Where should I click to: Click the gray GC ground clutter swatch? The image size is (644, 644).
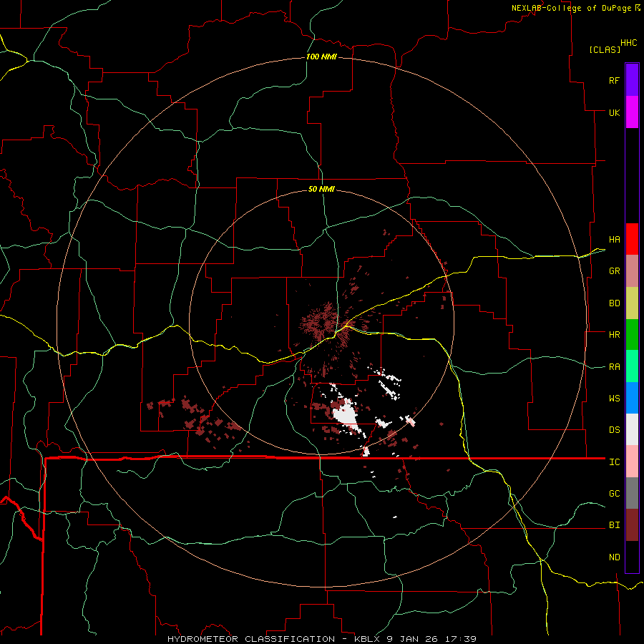[632, 493]
